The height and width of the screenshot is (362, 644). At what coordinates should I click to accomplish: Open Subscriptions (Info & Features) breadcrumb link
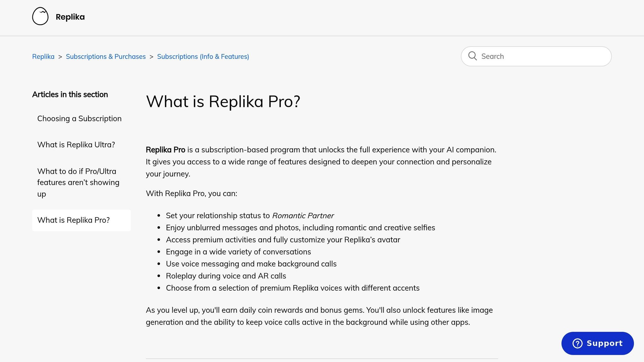(x=203, y=56)
